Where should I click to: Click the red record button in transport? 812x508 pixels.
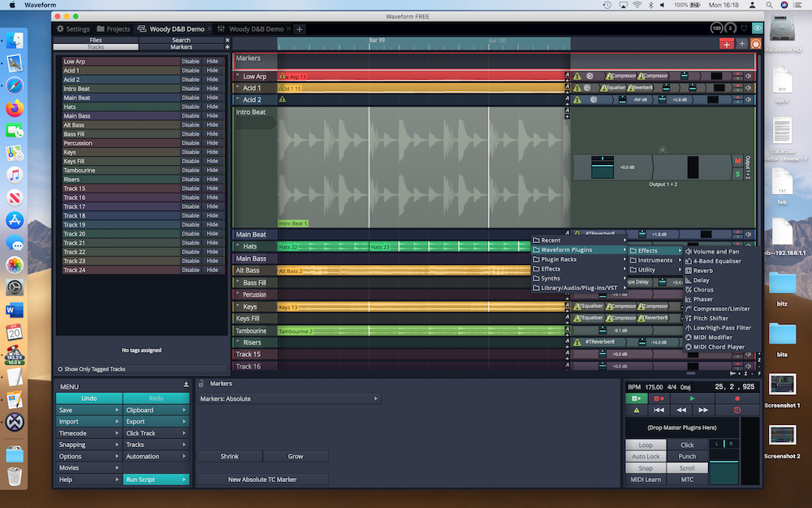tap(737, 398)
